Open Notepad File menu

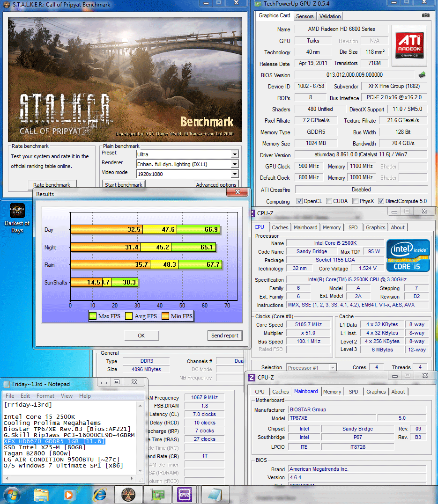pos(10,396)
